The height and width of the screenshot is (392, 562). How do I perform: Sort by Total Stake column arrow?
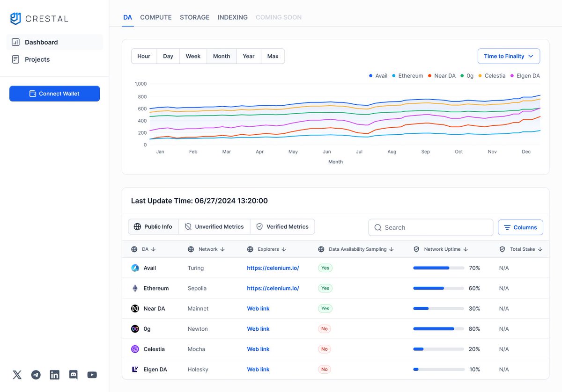tap(540, 249)
